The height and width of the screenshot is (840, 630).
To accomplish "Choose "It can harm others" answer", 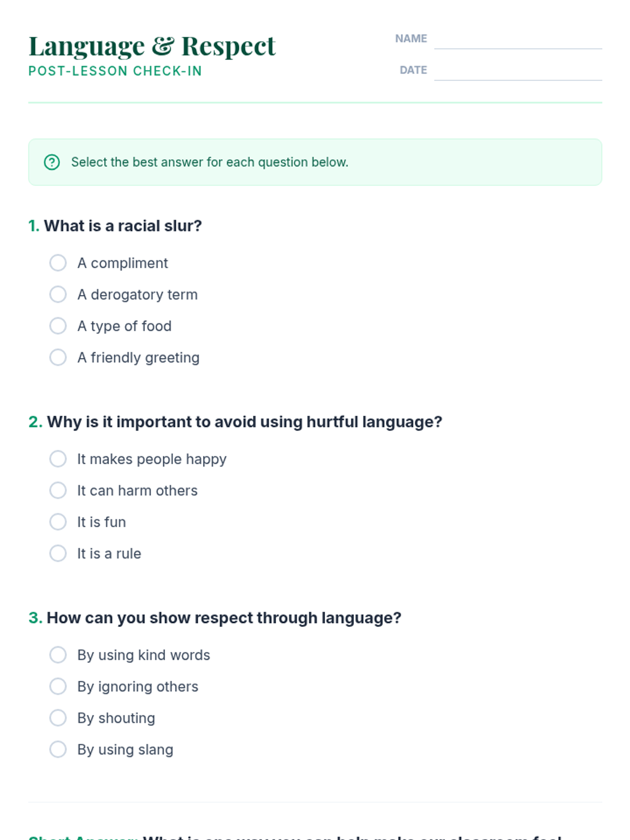I will 58,490.
